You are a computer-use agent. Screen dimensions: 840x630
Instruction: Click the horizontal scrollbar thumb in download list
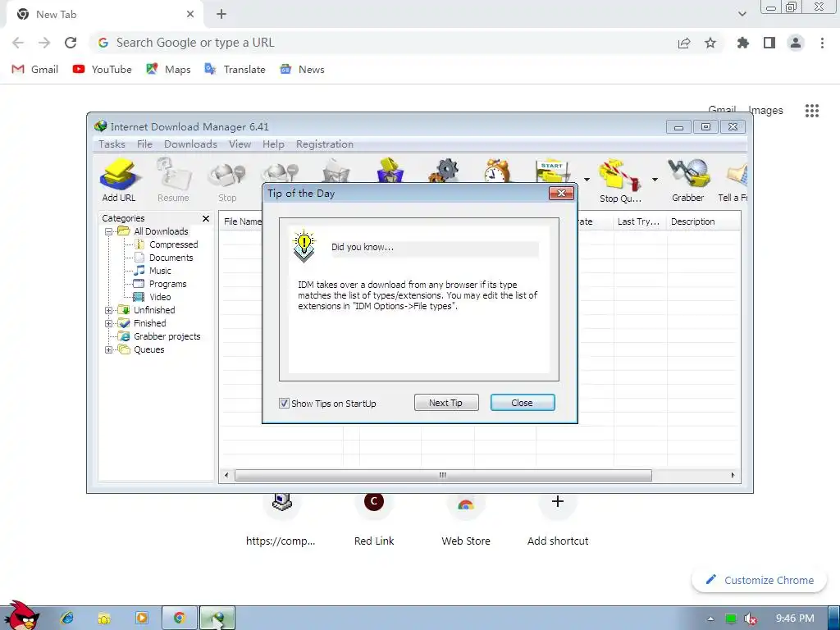443,475
